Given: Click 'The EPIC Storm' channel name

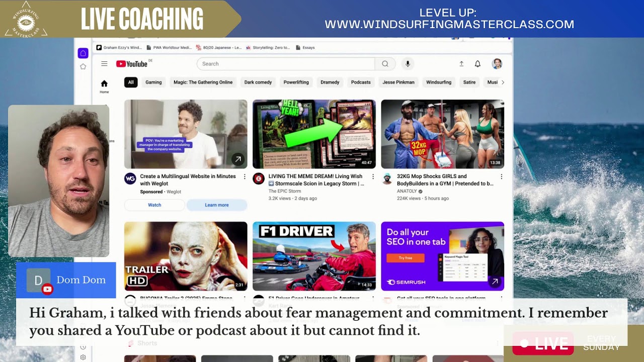Looking at the screenshot, I should pyautogui.click(x=285, y=191).
